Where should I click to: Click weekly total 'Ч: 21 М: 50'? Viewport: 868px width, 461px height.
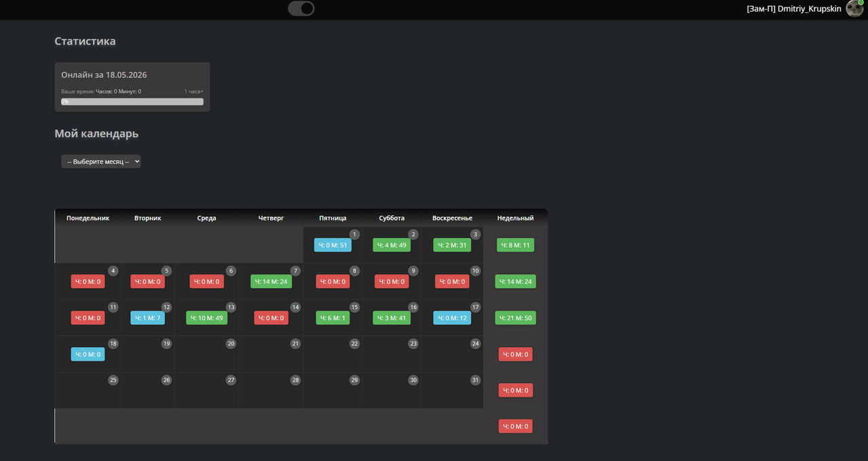coord(515,317)
